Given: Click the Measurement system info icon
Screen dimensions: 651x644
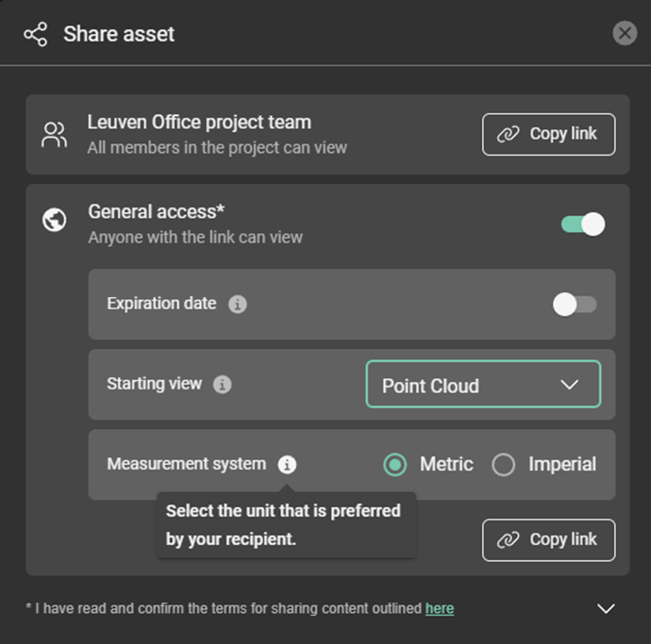Looking at the screenshot, I should click(x=287, y=465).
